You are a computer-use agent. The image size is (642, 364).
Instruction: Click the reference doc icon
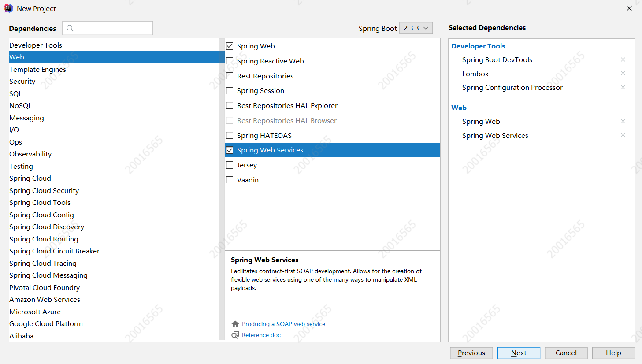235,335
